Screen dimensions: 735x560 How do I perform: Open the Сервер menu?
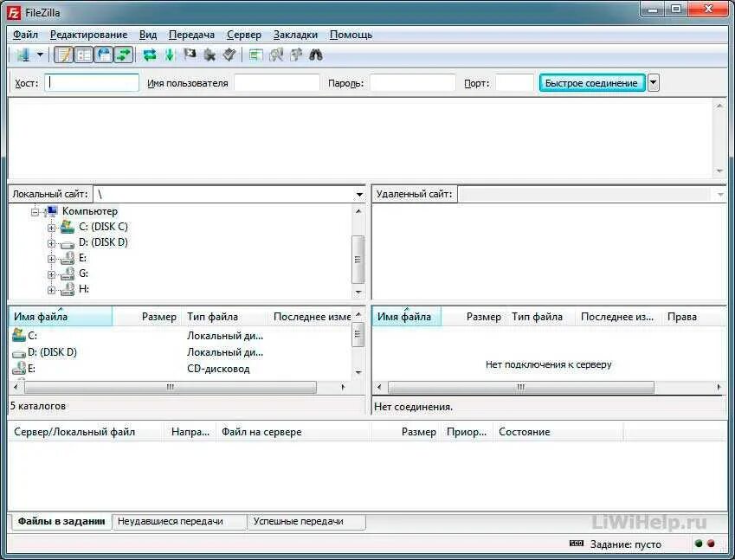click(x=244, y=35)
